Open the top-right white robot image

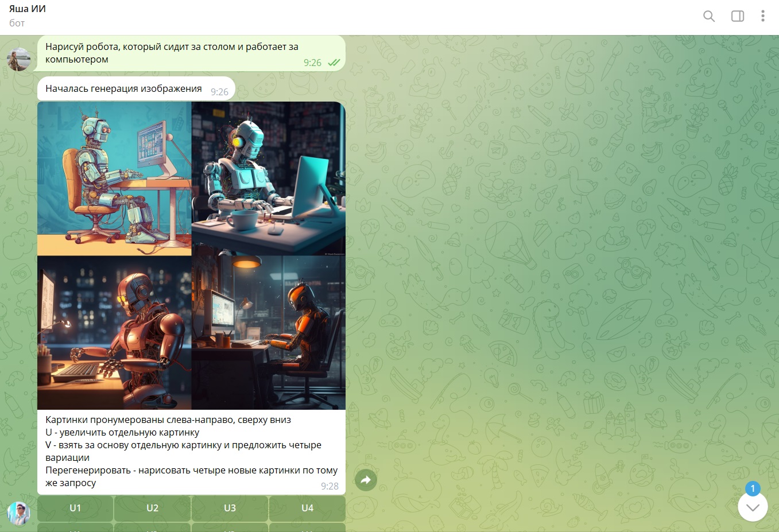click(269, 178)
